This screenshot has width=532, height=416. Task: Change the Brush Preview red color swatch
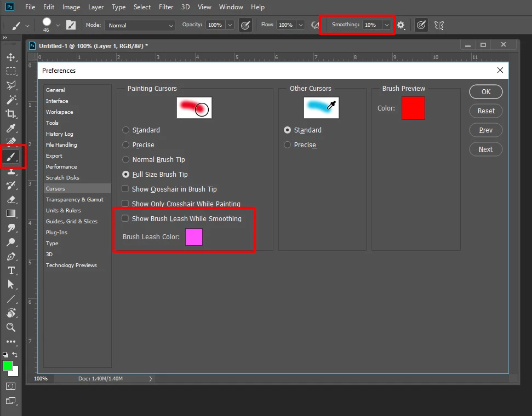coord(413,108)
